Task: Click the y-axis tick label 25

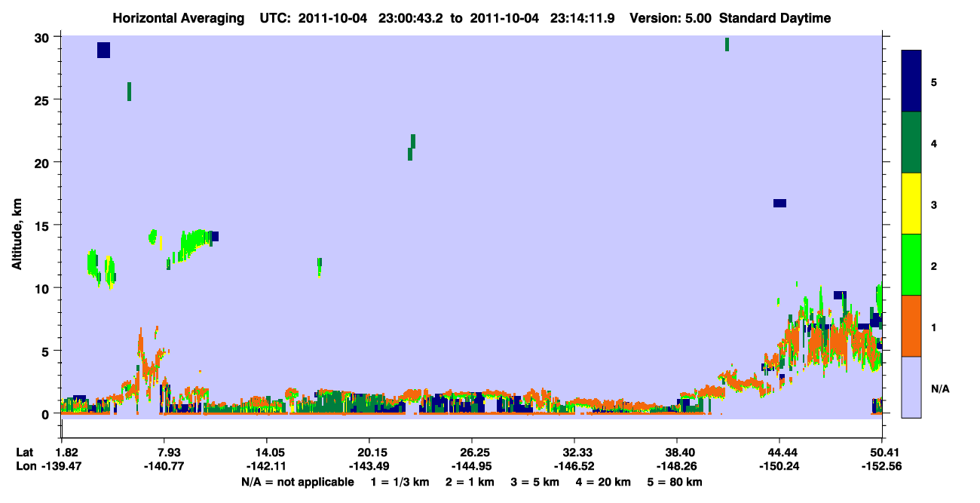Action: click(x=43, y=100)
